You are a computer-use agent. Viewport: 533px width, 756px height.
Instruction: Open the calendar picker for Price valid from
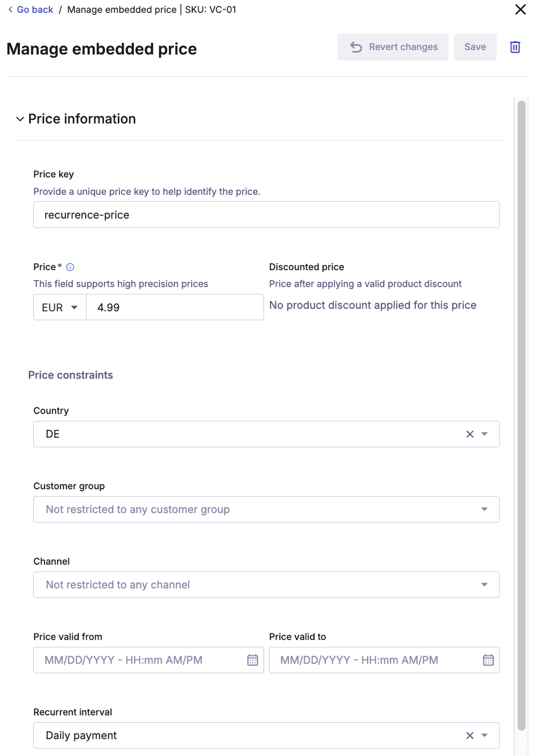(x=252, y=660)
